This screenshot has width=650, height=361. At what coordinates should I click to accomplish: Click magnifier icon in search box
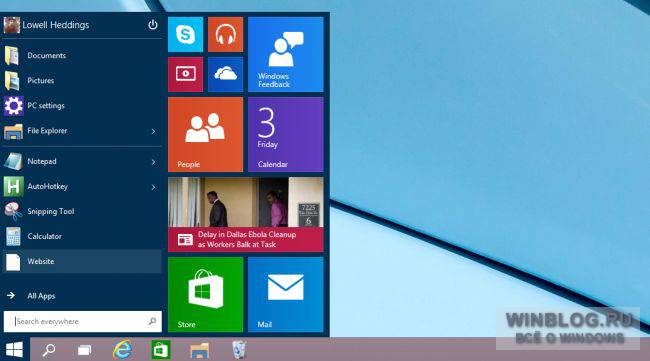(x=152, y=321)
